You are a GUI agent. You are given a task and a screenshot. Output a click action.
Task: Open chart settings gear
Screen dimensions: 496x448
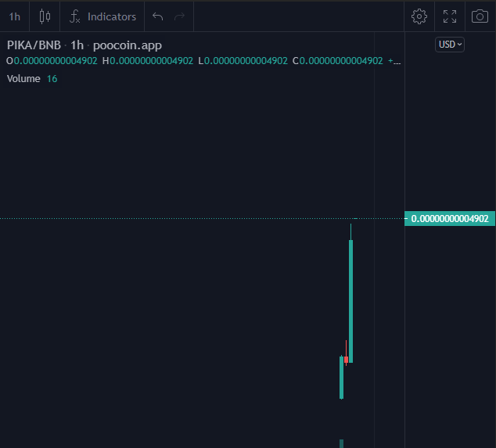[x=419, y=16]
